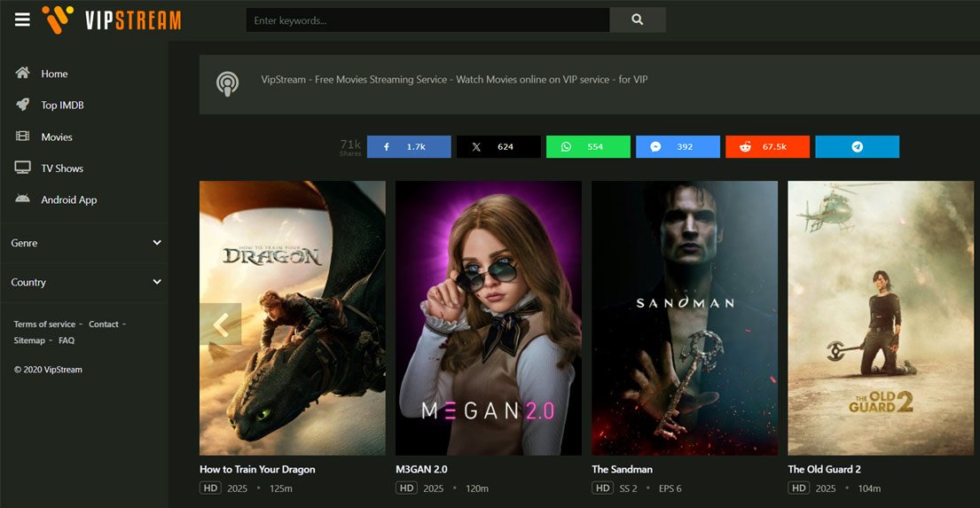Screen dimensions: 980x508
Task: Click the 71k Shares counter
Action: 350,147
